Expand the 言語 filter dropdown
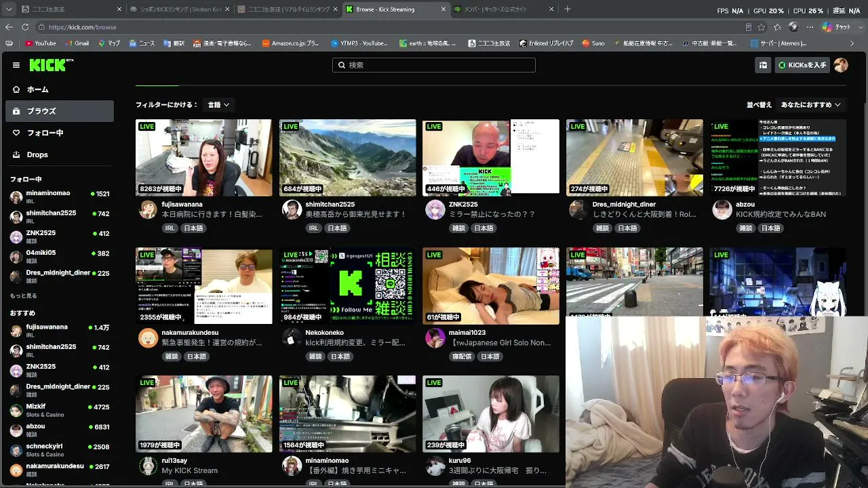This screenshot has height=488, width=868. [218, 105]
